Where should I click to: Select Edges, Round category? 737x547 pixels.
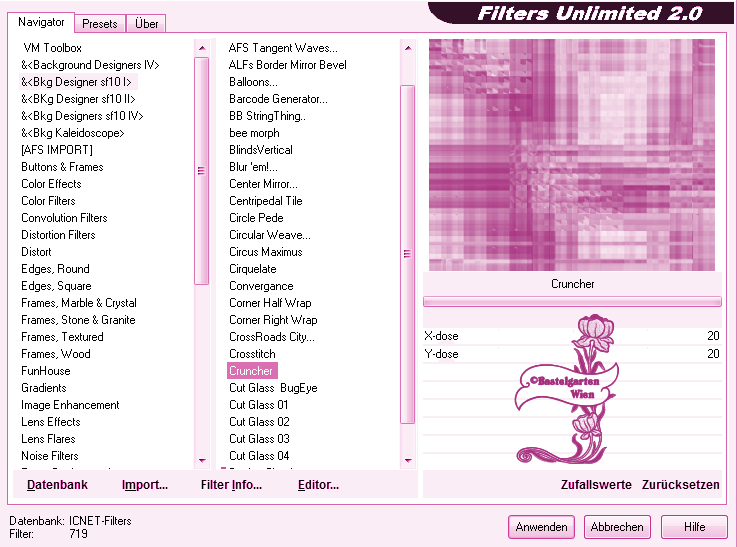55,269
